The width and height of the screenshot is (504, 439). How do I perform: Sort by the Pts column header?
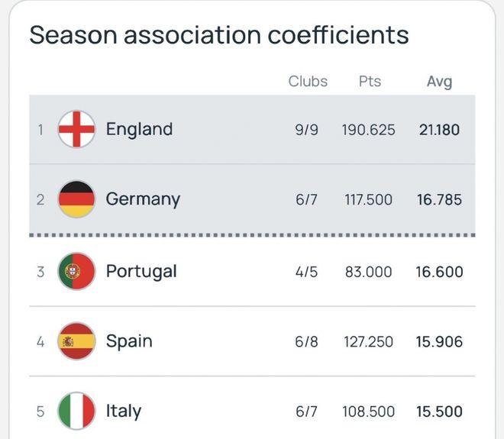pyautogui.click(x=370, y=81)
